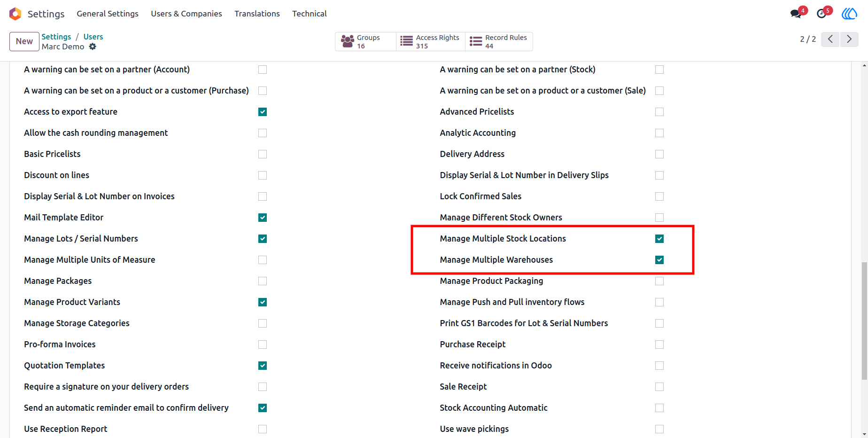
Task: Enable Discount on lines checkbox
Action: pos(263,175)
